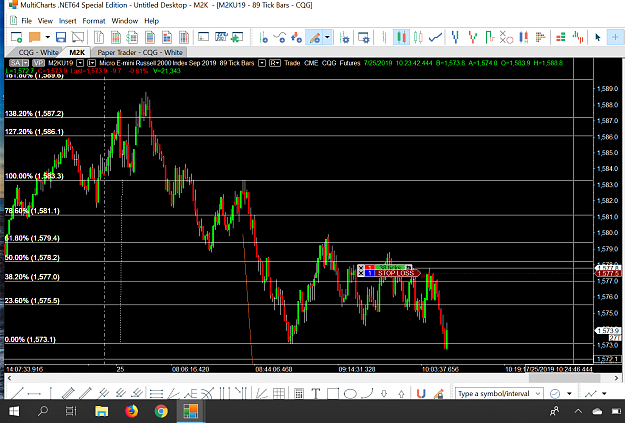Click the green puzzle-piece window icon

coord(237,37)
